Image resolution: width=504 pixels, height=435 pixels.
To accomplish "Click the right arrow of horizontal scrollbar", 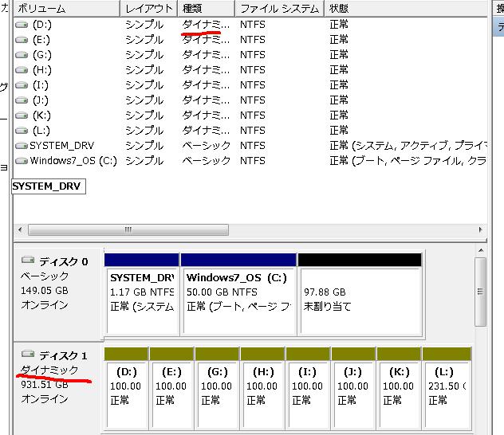I will tap(481, 229).
